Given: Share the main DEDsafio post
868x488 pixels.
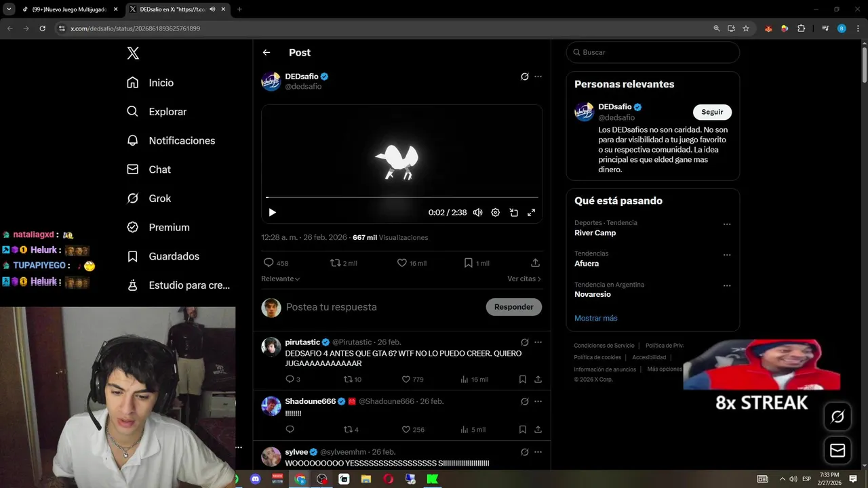Looking at the screenshot, I should click(x=535, y=263).
